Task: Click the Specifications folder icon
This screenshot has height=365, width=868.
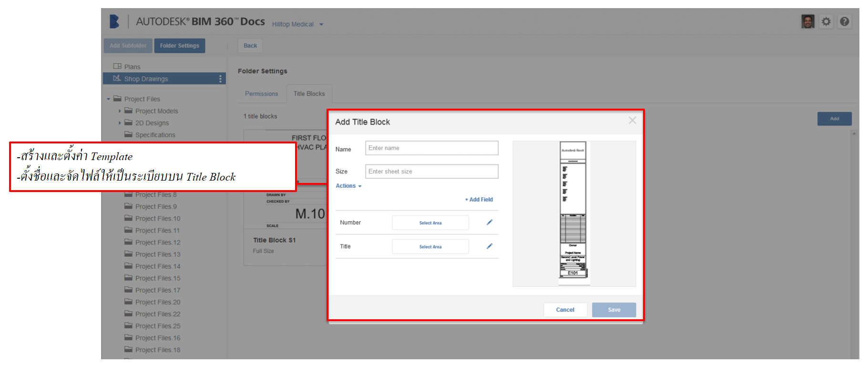Action: click(128, 134)
